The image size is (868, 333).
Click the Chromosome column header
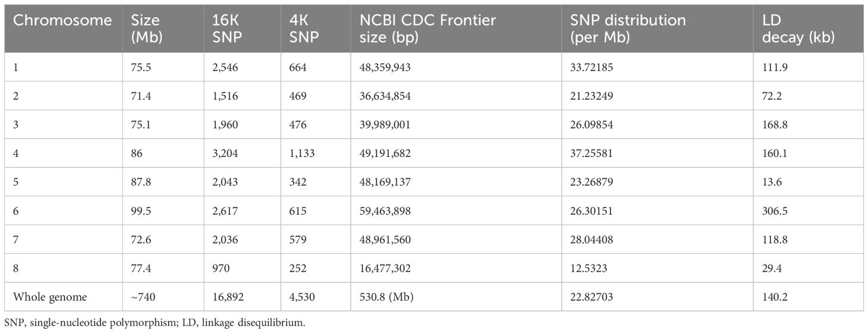click(62, 20)
